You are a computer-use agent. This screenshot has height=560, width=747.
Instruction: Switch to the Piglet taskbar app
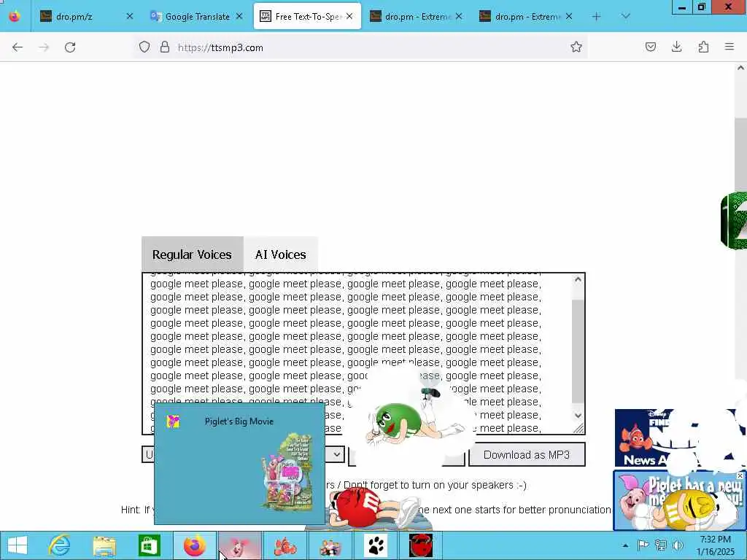tap(239, 545)
